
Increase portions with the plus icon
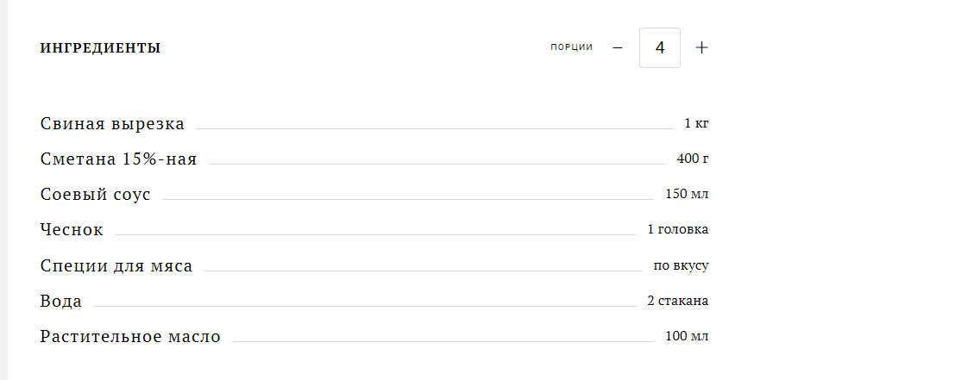tap(702, 47)
